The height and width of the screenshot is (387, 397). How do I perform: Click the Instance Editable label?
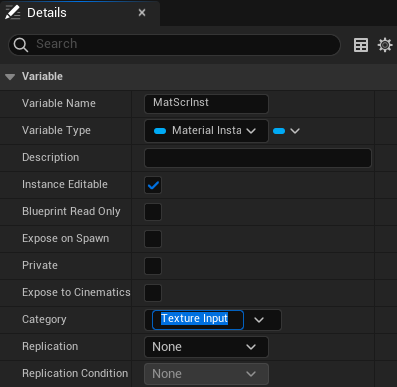(65, 184)
